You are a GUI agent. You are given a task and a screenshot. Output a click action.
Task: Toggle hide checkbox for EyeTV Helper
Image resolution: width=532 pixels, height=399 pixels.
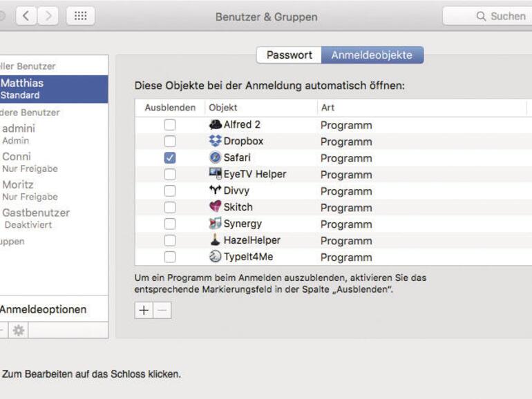(x=170, y=174)
